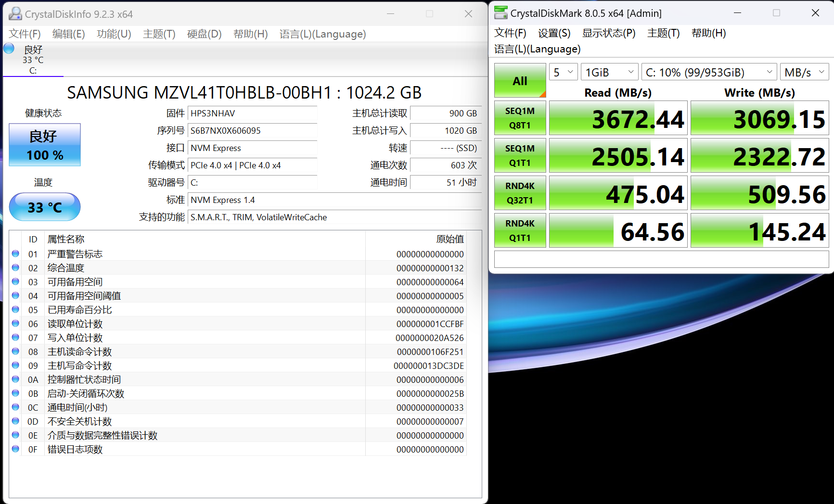Open 帮助(H) menu in CrystalDiskInfo
Image resolution: width=834 pixels, height=504 pixels.
pyautogui.click(x=251, y=34)
